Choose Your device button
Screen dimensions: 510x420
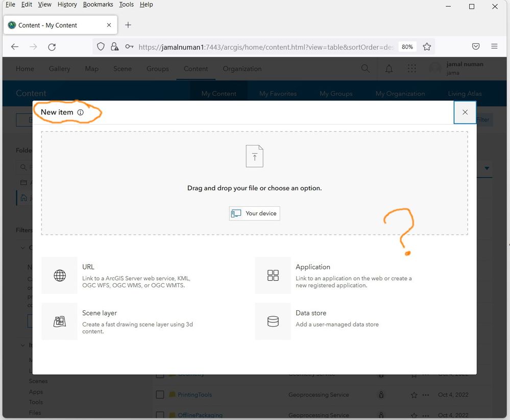[x=254, y=213]
